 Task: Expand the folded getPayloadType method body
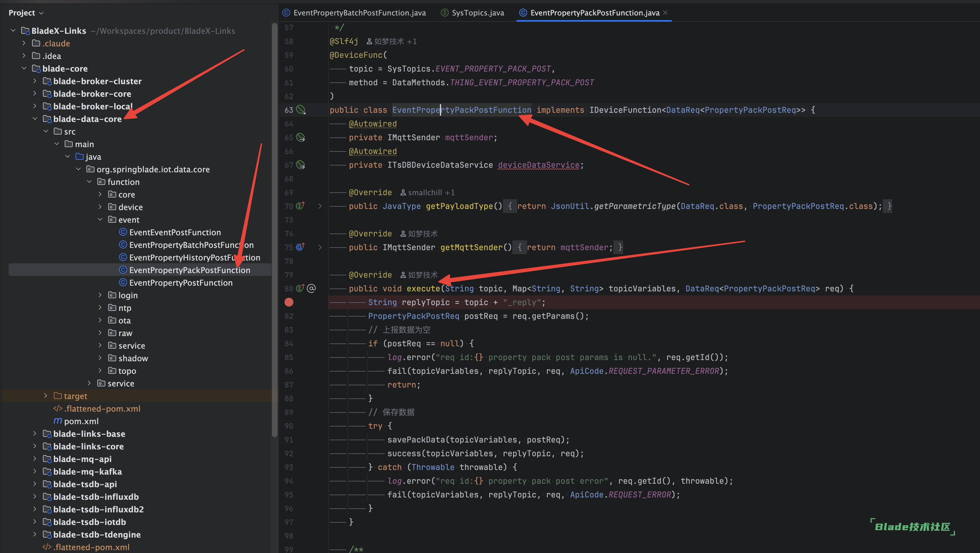(320, 206)
